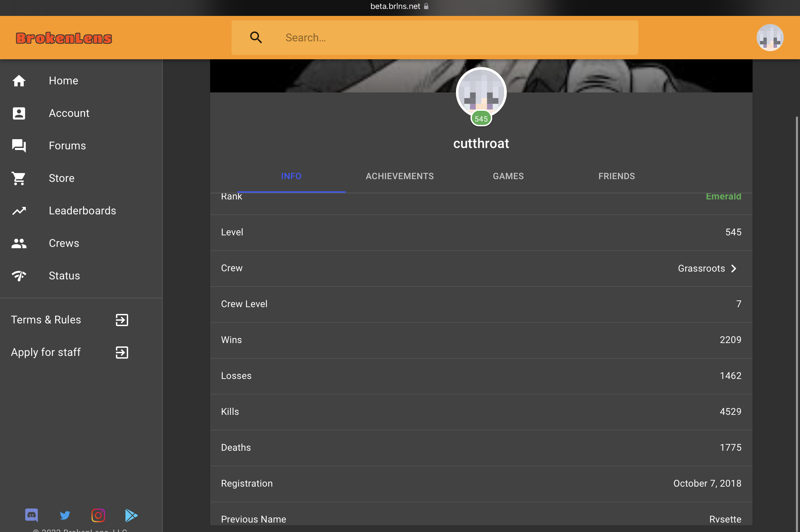Open the Games tab
The image size is (800, 532).
(508, 176)
